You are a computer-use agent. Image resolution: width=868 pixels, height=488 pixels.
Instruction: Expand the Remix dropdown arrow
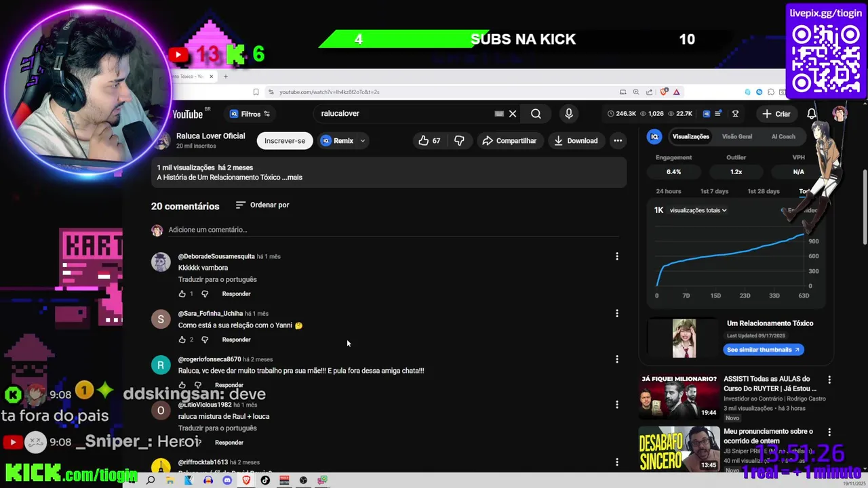(x=363, y=141)
